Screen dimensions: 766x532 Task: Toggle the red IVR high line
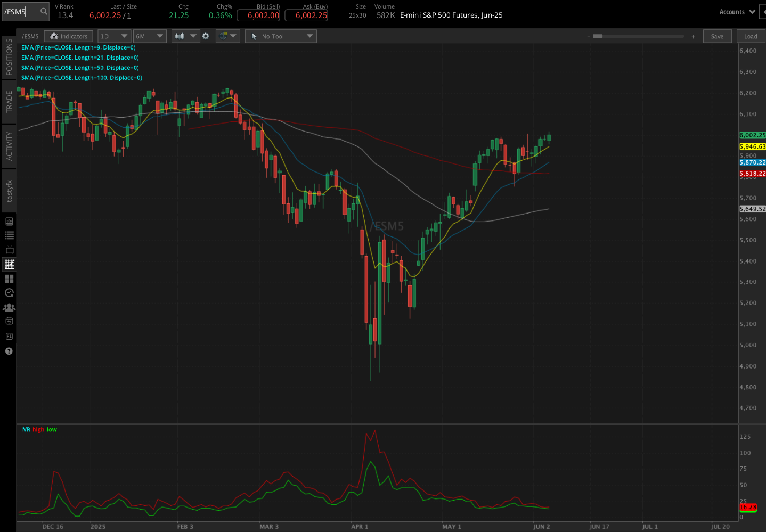click(x=37, y=429)
